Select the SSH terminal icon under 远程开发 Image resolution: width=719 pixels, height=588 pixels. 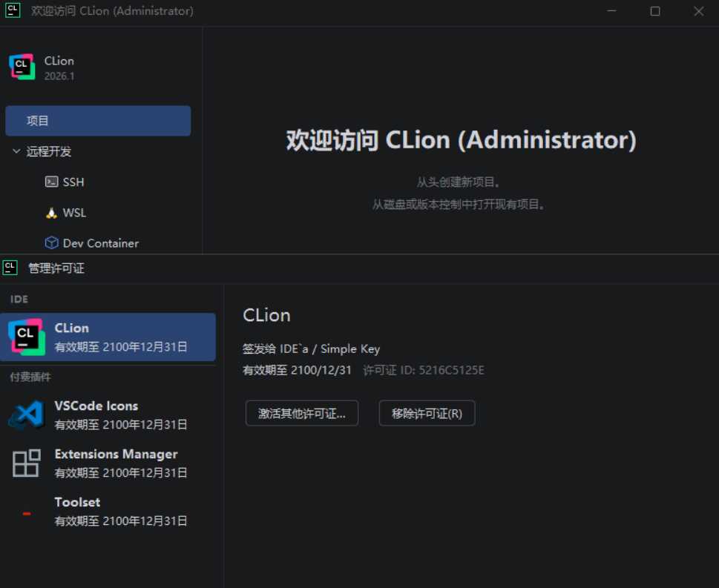click(50, 182)
